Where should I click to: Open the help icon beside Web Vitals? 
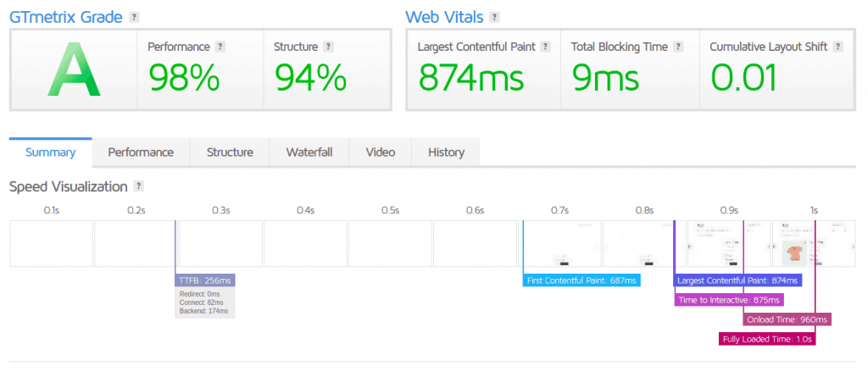point(494,17)
